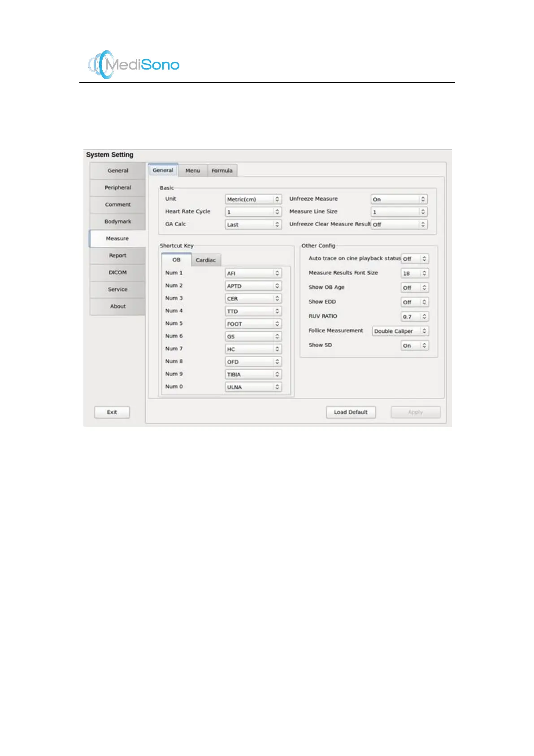Image resolution: width=534 pixels, height=756 pixels.
Task: Click the Exit button
Action: (x=112, y=412)
